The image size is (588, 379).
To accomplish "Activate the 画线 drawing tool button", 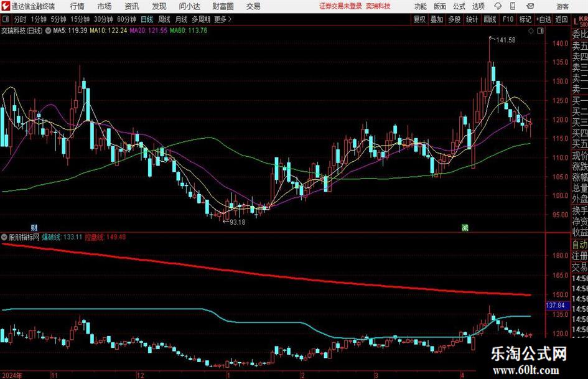I will click(x=490, y=19).
